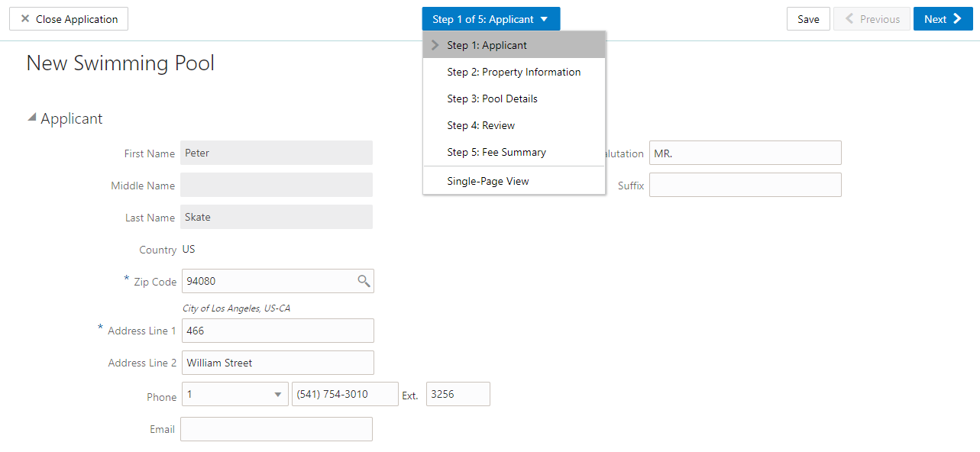Click the arrow icon beside Step 1: Applicant
The image size is (980, 452).
tap(435, 44)
